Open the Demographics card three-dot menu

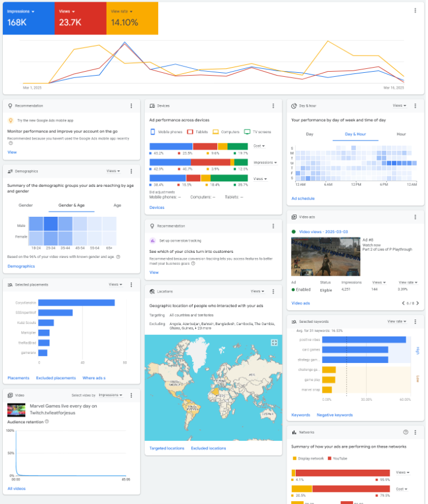131,171
